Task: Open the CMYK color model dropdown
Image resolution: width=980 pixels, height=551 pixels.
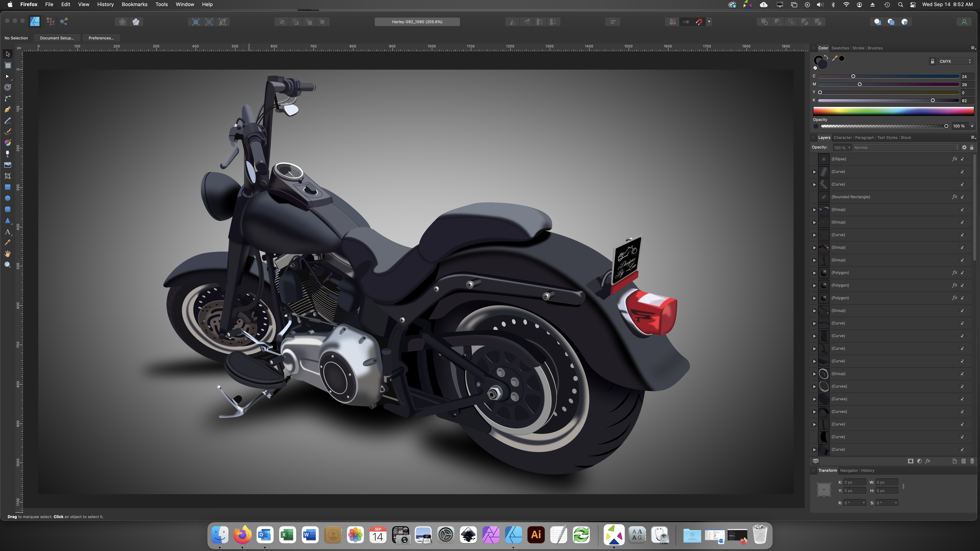Action: (955, 61)
